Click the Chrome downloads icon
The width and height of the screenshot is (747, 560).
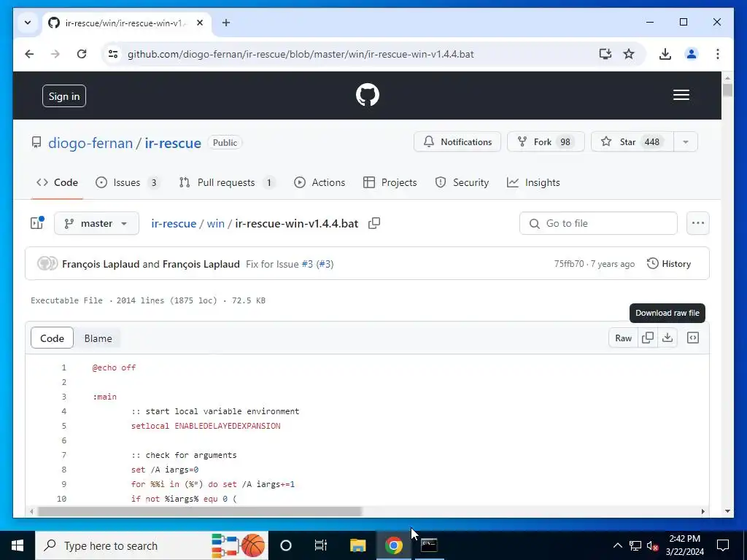coord(665,54)
